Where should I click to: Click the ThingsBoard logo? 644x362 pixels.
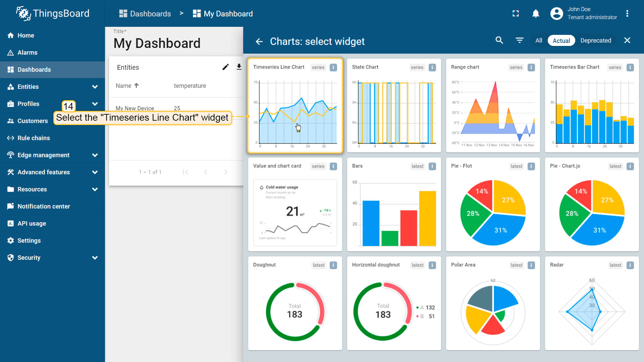53,13
